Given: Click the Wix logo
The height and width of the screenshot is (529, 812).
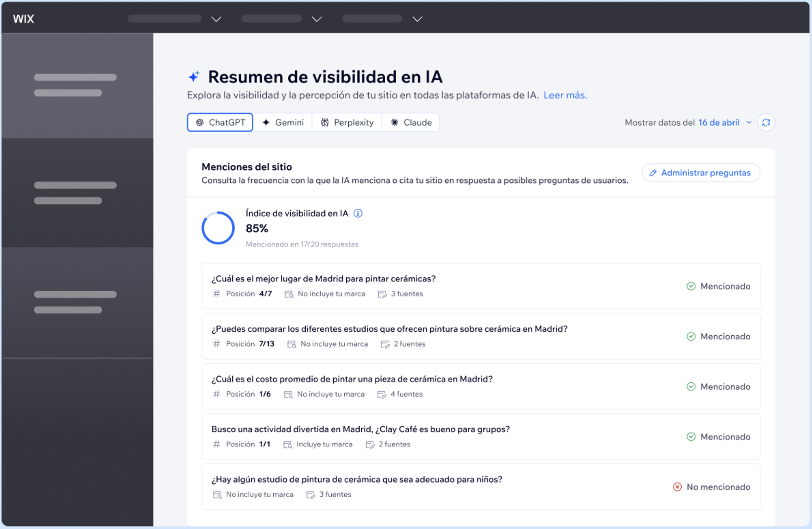Looking at the screenshot, I should (x=24, y=19).
